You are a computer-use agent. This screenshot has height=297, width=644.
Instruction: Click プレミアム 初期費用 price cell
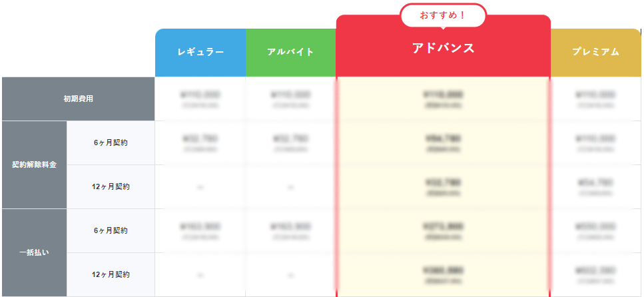(595, 99)
